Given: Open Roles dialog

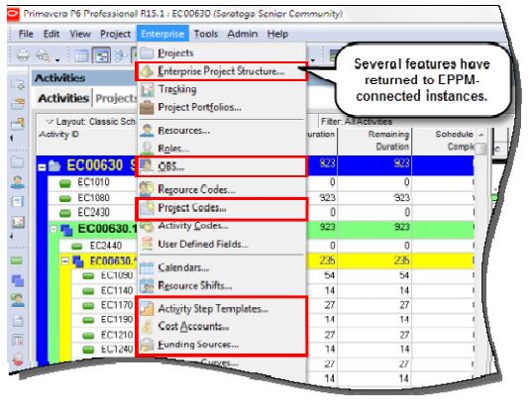Looking at the screenshot, I should (x=222, y=149).
